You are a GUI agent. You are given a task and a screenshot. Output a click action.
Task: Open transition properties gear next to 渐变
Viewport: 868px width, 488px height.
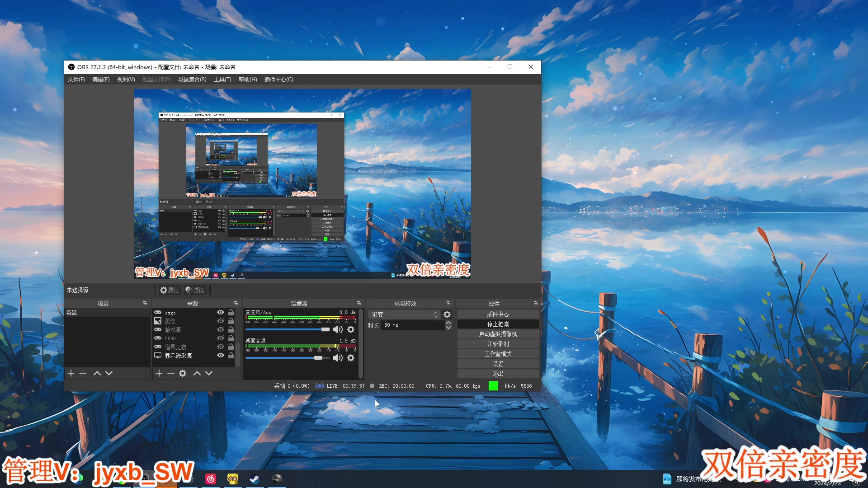pos(447,314)
